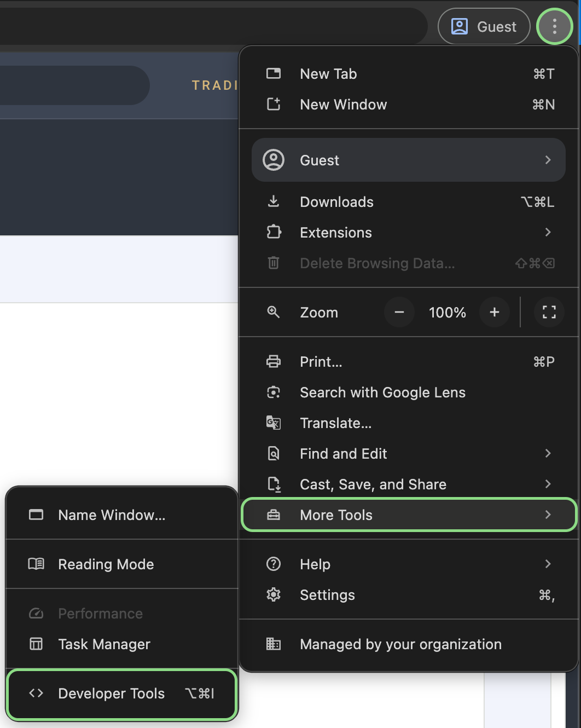Click Managed by your organization
This screenshot has width=581, height=728.
pos(400,644)
